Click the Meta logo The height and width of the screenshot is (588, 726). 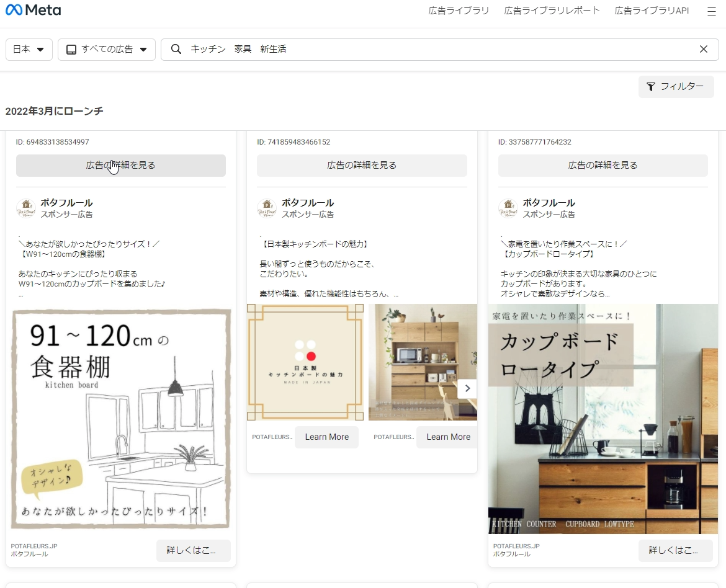(x=33, y=11)
